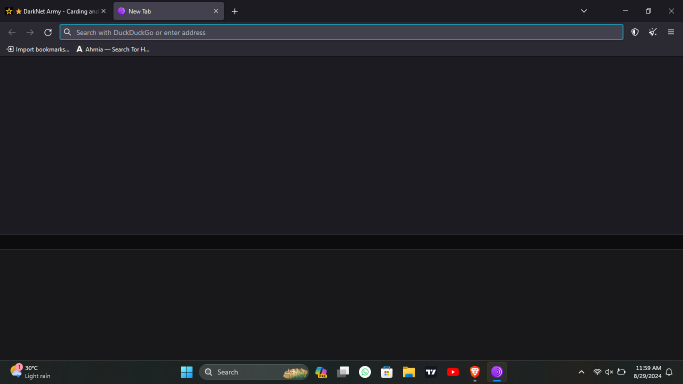Image resolution: width=683 pixels, height=384 pixels.
Task: Switch to DarkNet Army tab
Action: pyautogui.click(x=56, y=11)
